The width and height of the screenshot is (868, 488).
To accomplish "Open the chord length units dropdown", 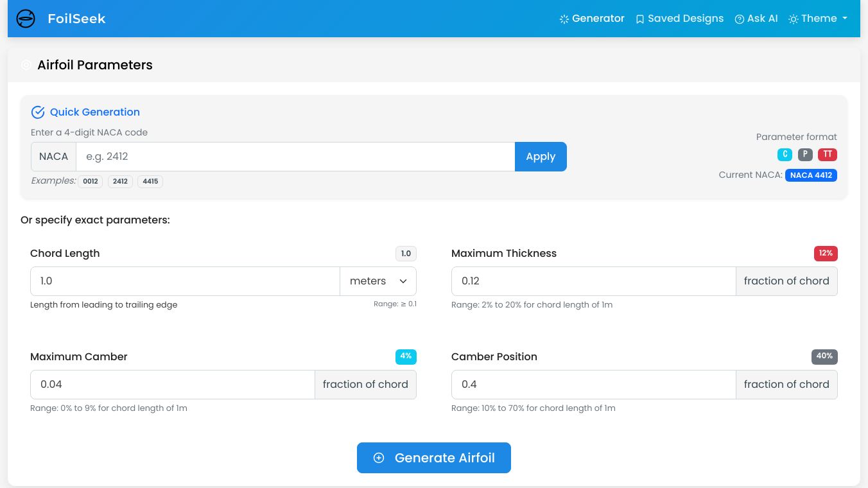I will pos(378,281).
